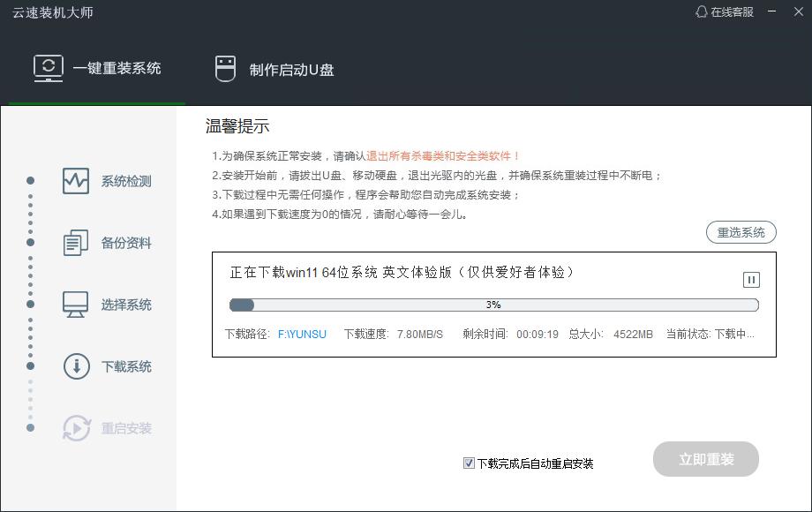Click the 云速装机大师 title logo
The width and height of the screenshot is (812, 512).
pos(54,12)
